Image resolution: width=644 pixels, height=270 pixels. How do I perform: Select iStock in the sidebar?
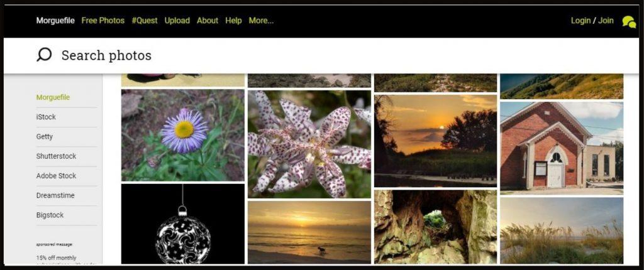(46, 117)
